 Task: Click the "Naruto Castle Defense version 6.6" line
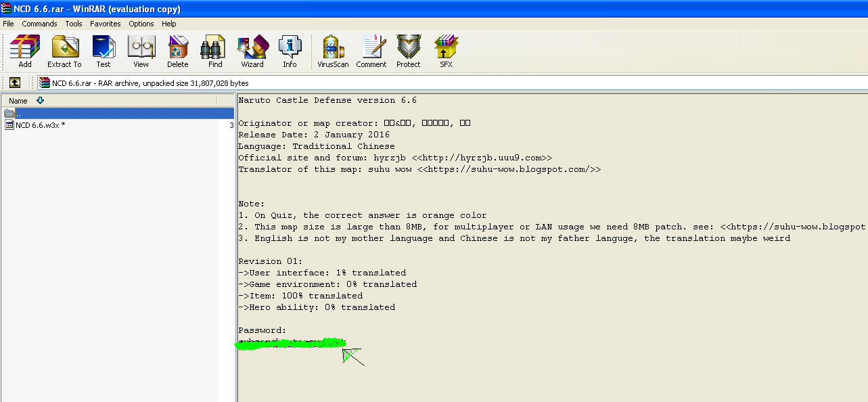(327, 100)
